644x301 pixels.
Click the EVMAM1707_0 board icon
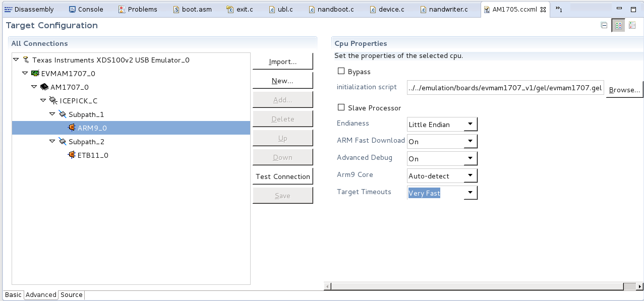tap(35, 74)
